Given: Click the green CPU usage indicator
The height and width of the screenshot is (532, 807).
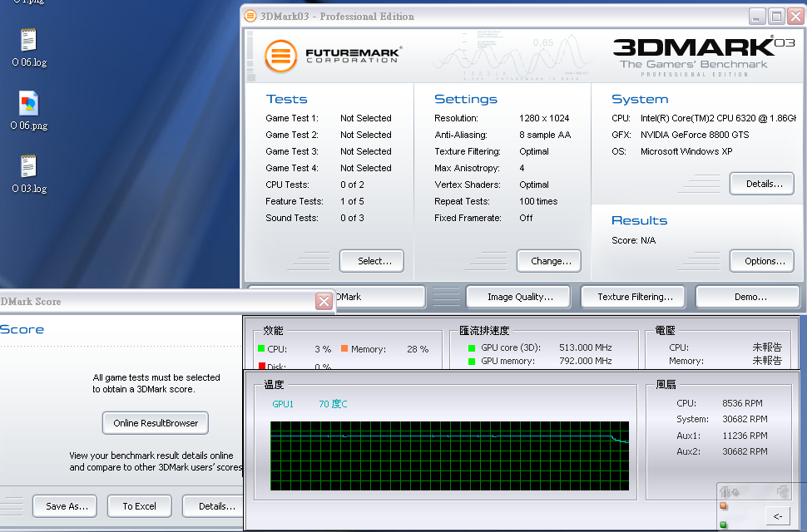Looking at the screenshot, I should (261, 349).
